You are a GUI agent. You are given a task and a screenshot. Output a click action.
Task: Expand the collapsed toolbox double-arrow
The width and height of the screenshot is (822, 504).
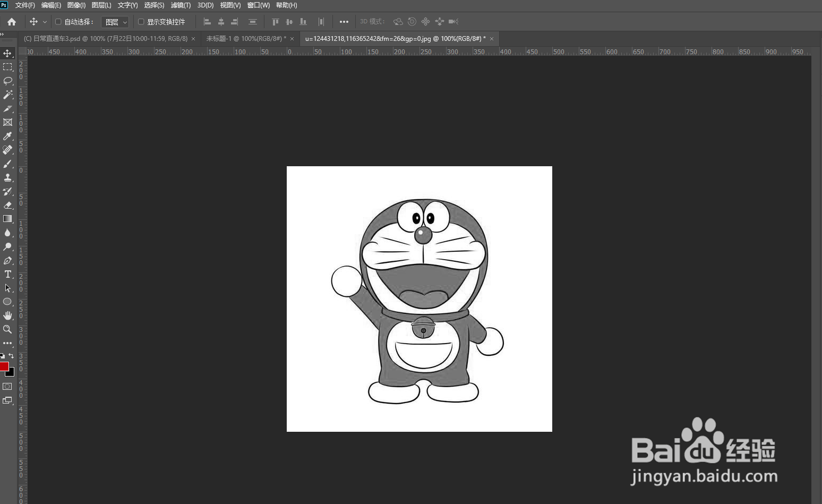pyautogui.click(x=2, y=34)
